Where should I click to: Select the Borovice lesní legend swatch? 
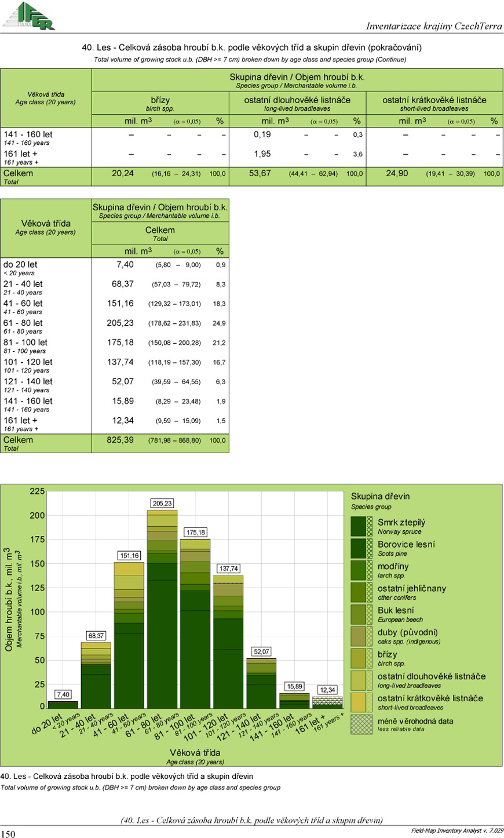coord(361,548)
